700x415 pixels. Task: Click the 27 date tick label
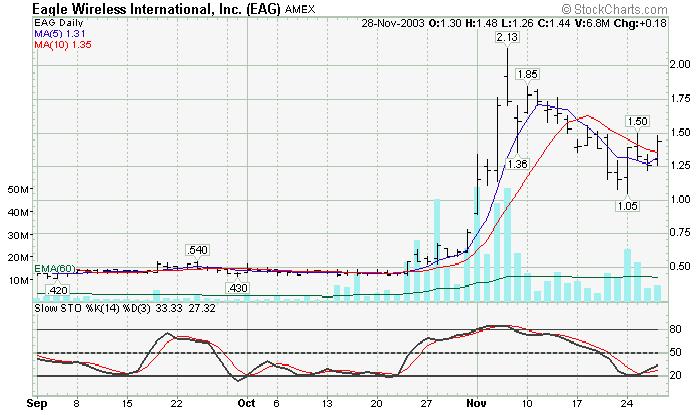(427, 403)
